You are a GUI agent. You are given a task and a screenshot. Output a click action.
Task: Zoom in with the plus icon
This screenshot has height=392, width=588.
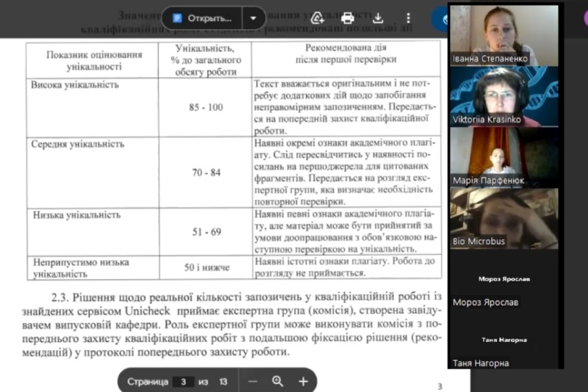point(303,382)
